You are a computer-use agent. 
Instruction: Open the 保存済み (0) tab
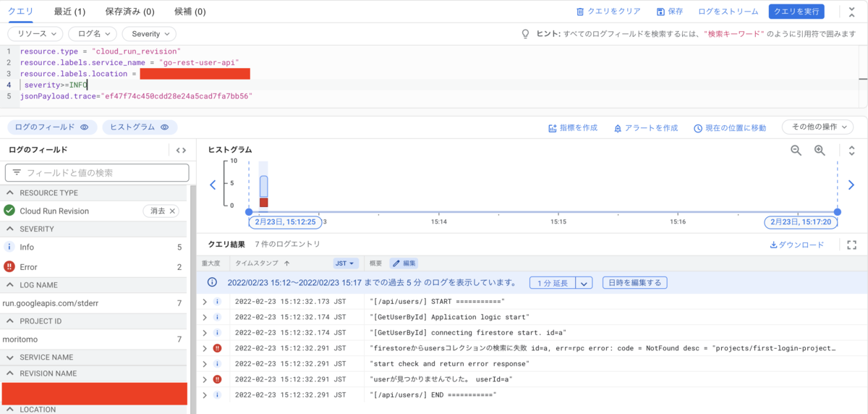pos(129,12)
